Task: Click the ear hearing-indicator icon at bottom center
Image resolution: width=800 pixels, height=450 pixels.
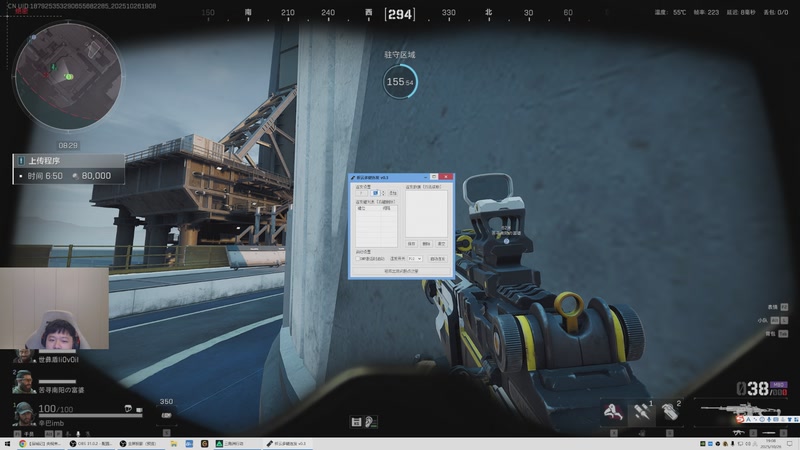Action: point(370,421)
